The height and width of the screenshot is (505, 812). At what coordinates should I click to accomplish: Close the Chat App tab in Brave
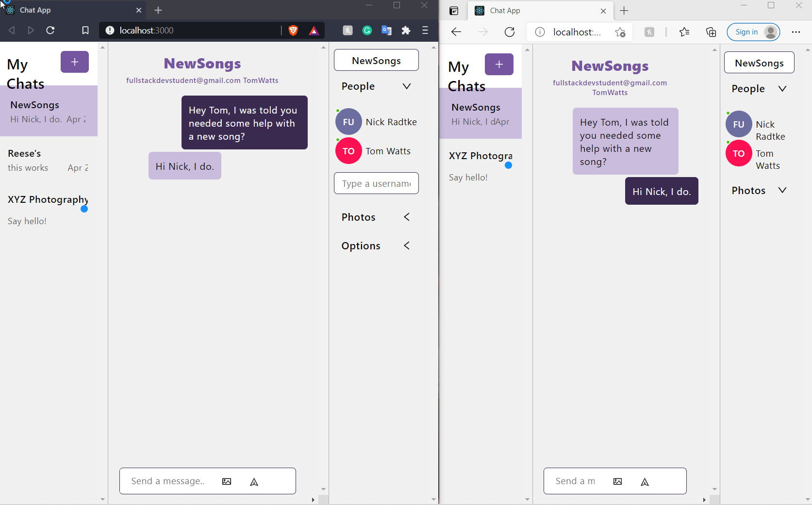coord(139,10)
